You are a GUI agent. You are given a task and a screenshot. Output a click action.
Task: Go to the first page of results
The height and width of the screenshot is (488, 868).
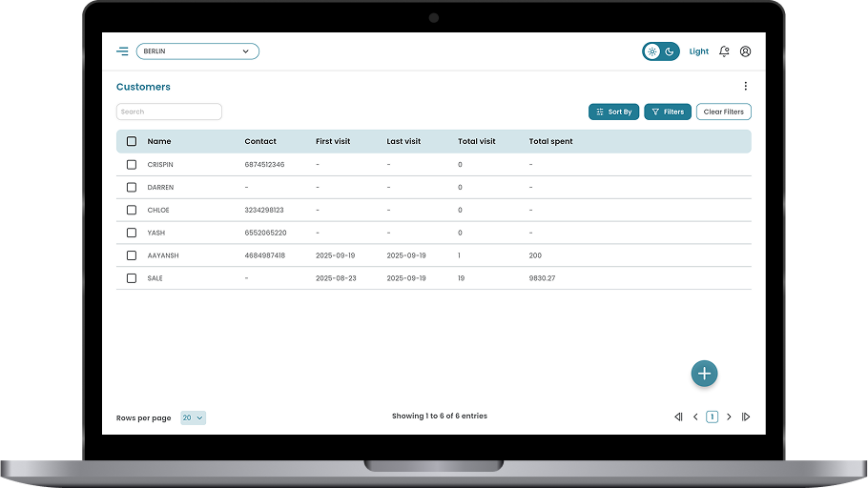pos(678,417)
